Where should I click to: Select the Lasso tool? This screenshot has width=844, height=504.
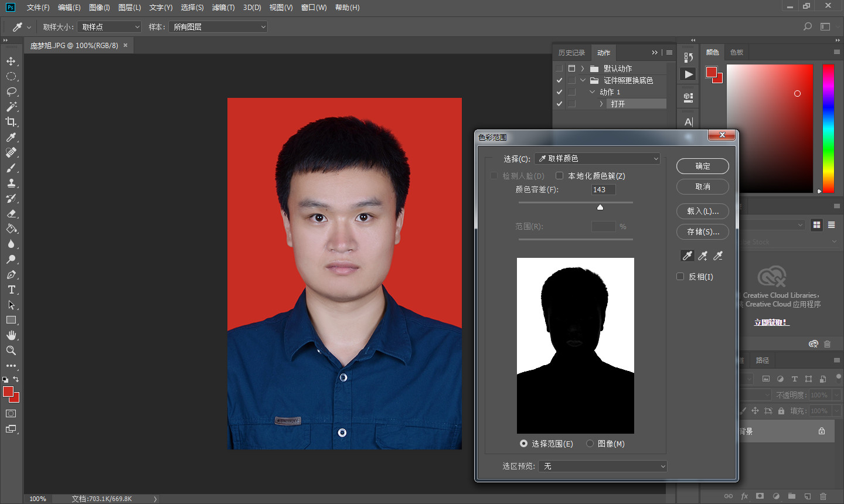[x=11, y=91]
